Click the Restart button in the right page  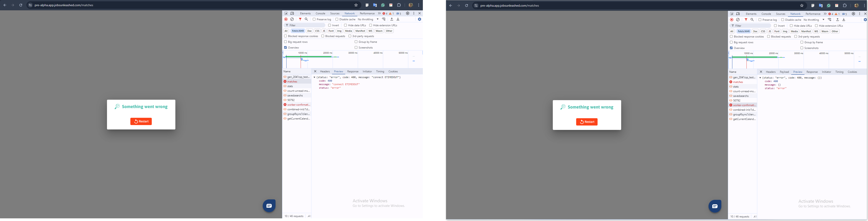click(587, 122)
